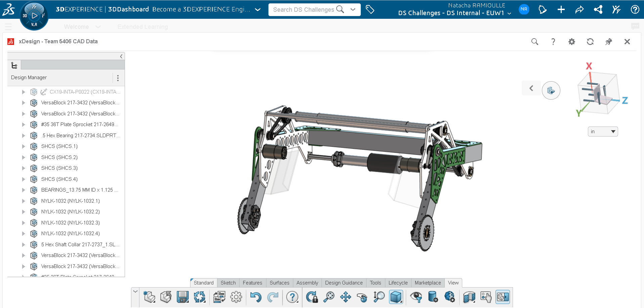The height and width of the screenshot is (308, 644).
Task: Click the hide/show components eye icon
Action: (x=417, y=297)
